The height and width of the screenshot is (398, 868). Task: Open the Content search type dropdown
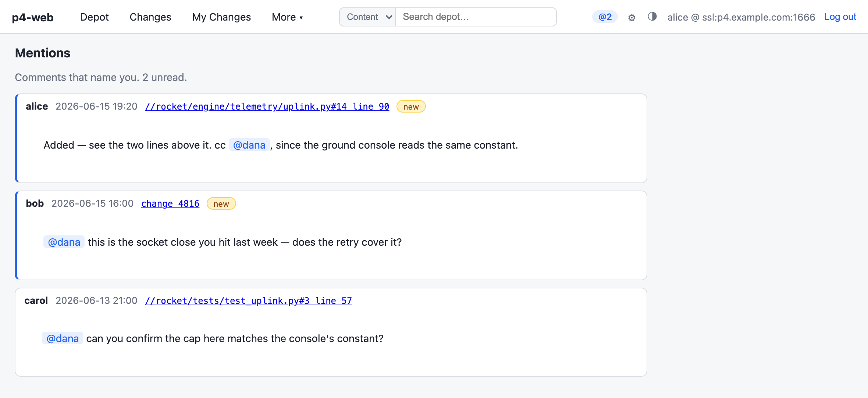(x=367, y=17)
